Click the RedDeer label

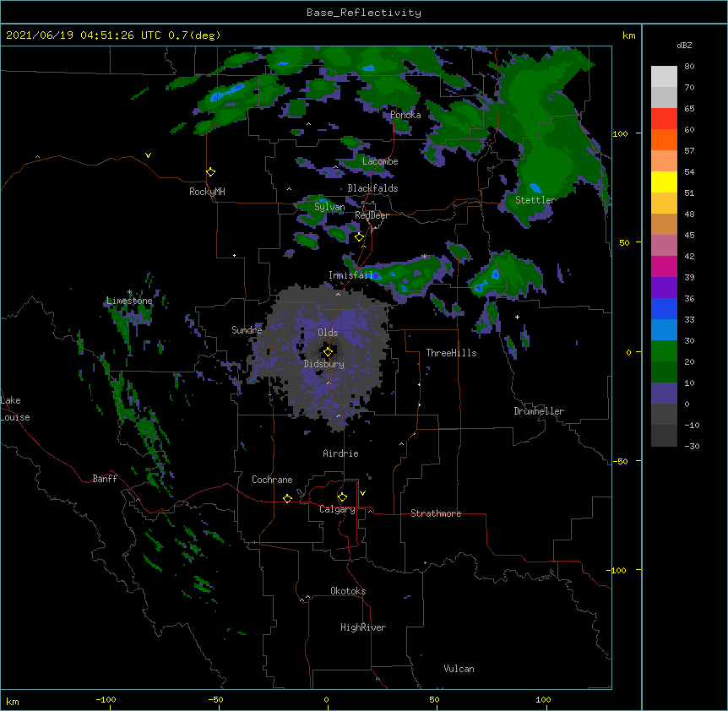coord(372,215)
